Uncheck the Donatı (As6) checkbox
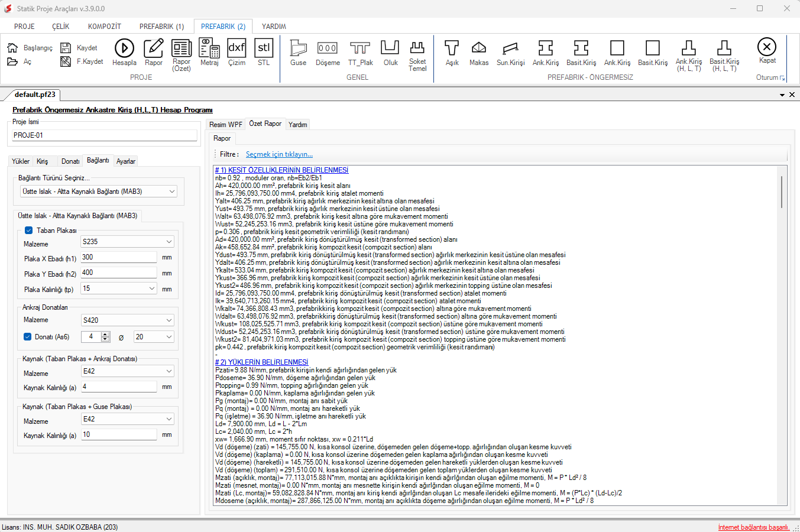The height and width of the screenshot is (532, 800). tap(27, 337)
